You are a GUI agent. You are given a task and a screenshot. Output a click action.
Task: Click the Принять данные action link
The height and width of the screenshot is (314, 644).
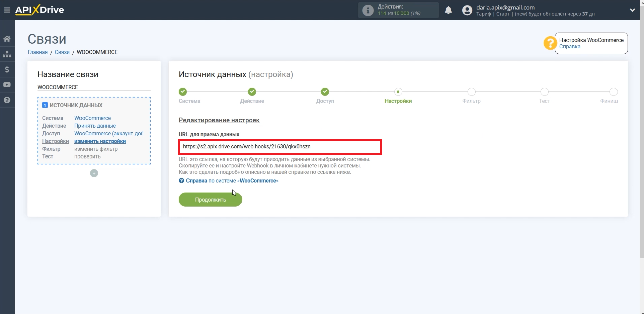coord(95,126)
